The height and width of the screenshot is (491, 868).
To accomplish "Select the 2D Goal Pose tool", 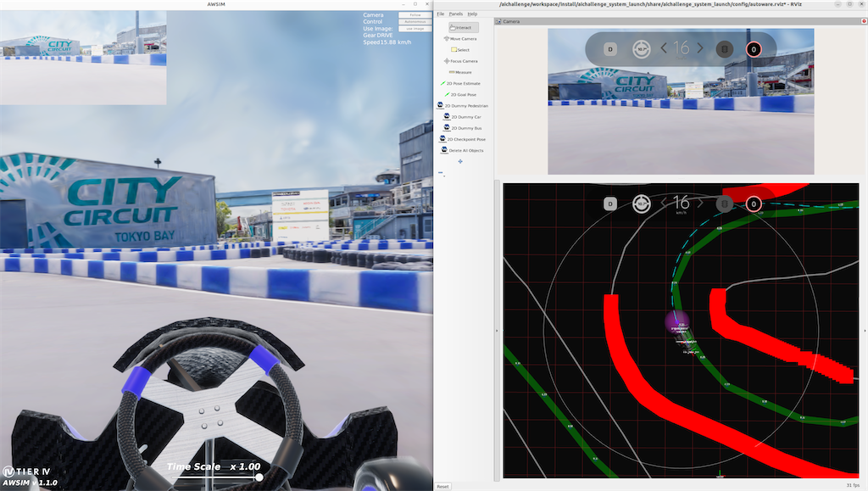I will click(460, 95).
